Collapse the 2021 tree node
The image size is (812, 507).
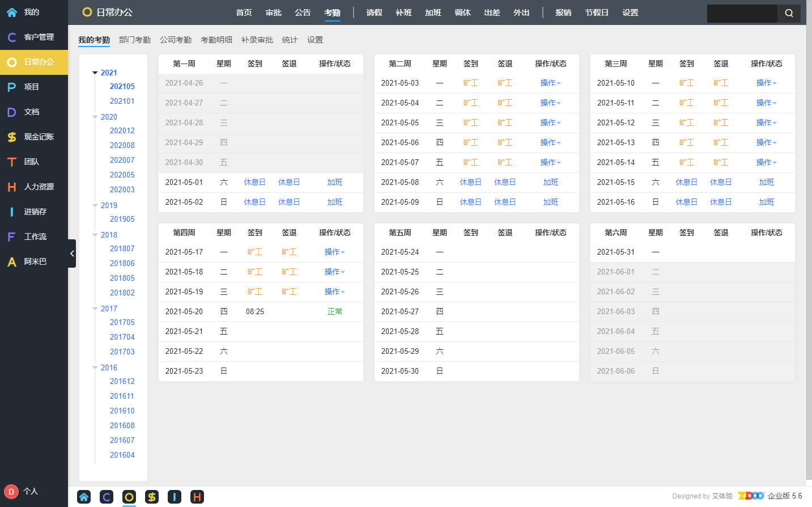point(95,73)
